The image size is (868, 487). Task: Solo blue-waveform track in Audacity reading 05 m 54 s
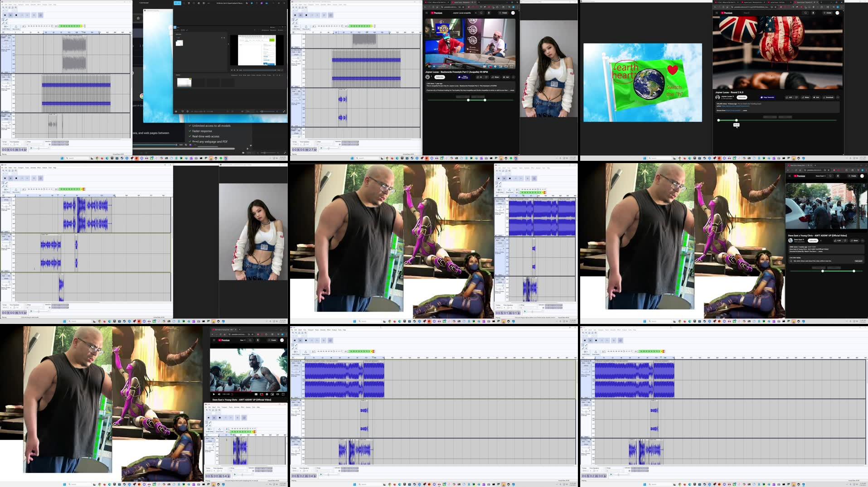[9, 77]
